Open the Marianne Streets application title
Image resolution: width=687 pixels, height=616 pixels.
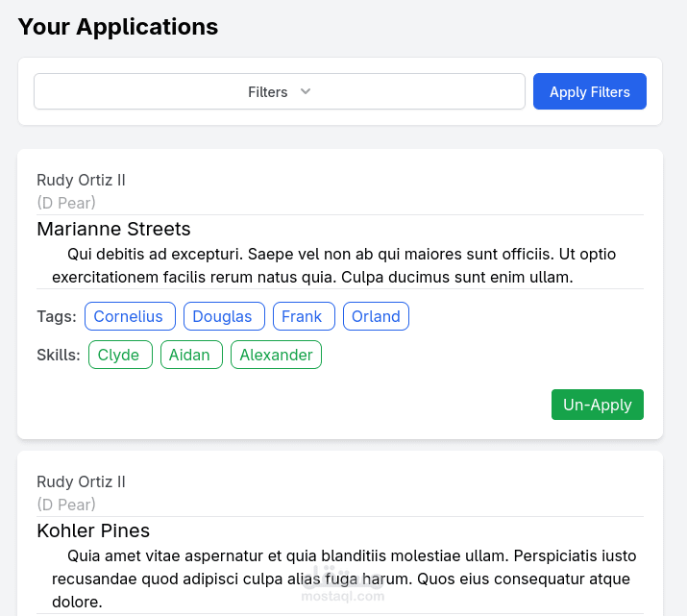[x=113, y=229]
